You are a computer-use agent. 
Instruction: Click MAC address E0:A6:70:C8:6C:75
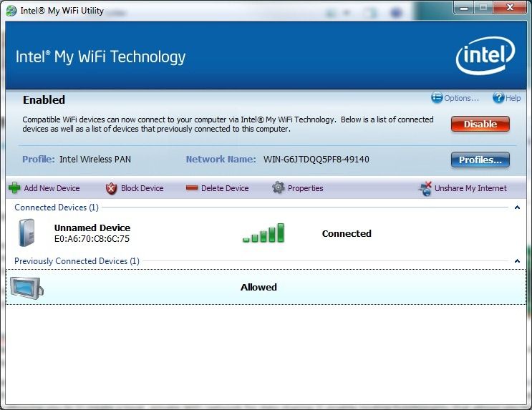point(92,239)
